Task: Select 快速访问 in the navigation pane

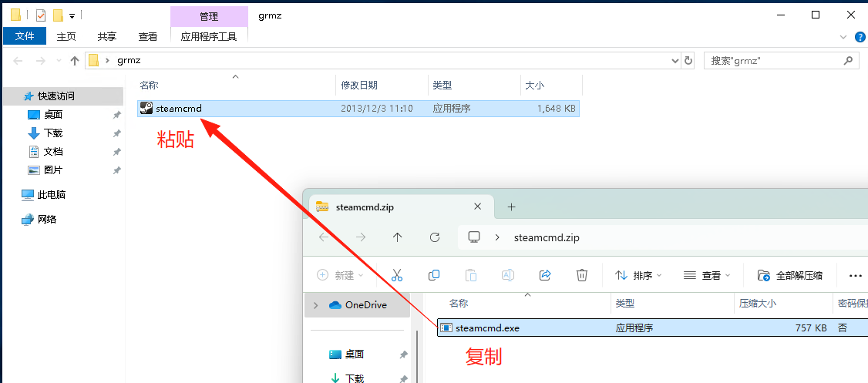Action: click(x=63, y=96)
